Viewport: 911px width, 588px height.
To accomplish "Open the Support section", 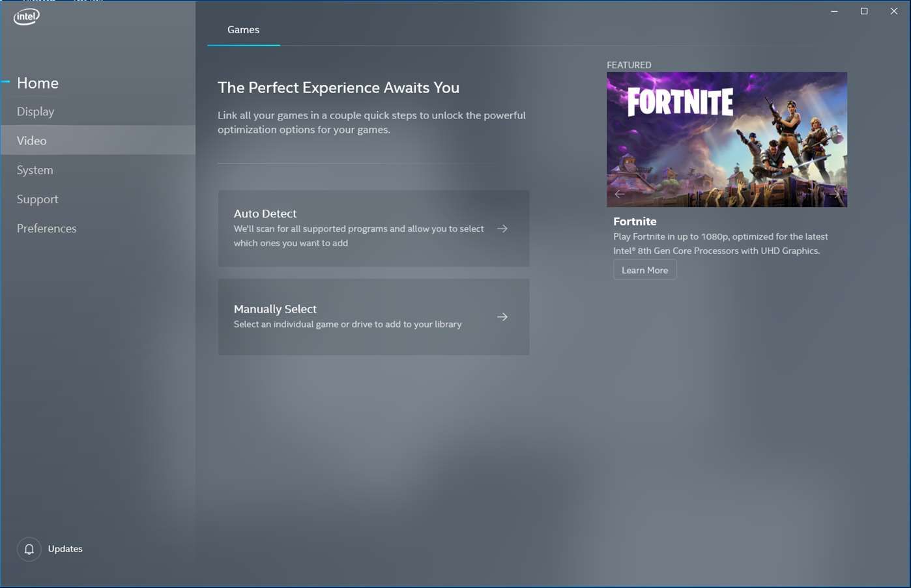I will (x=37, y=199).
